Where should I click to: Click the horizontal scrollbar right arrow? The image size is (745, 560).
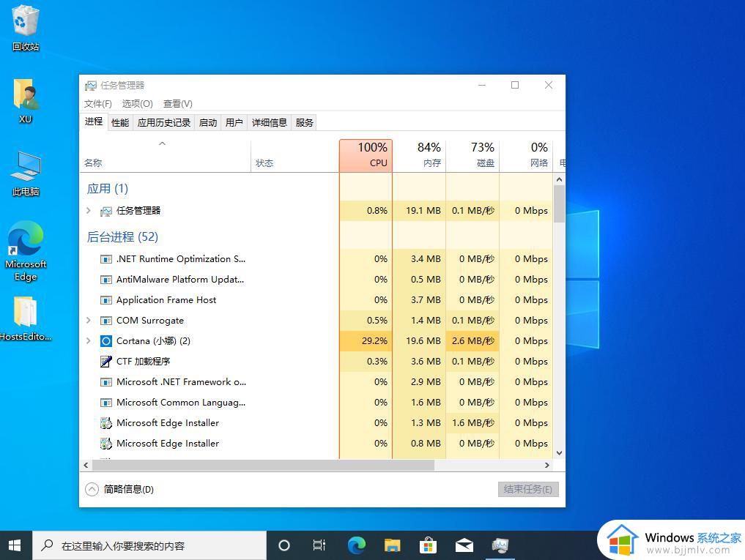pos(547,465)
